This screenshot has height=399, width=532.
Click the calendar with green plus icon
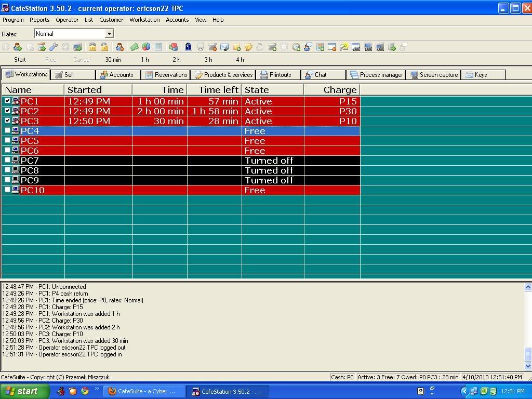click(x=320, y=47)
